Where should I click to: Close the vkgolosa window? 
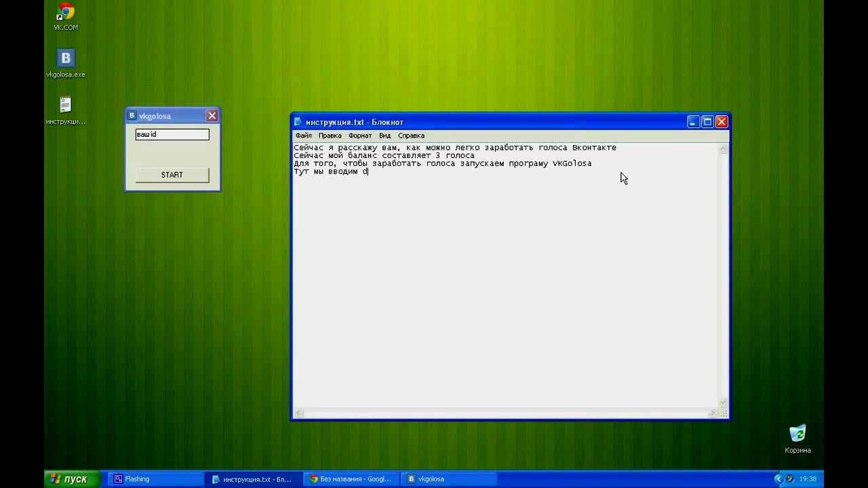(x=212, y=116)
